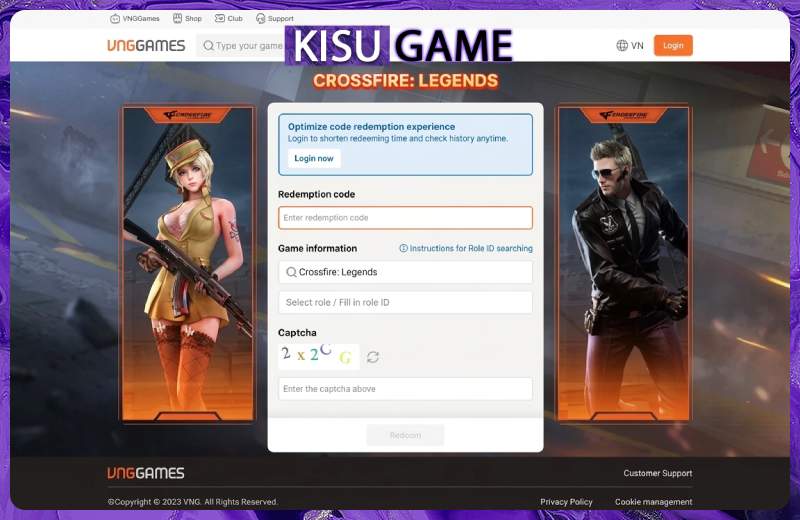
Task: Click the VNGGames logo in footer
Action: tap(146, 473)
